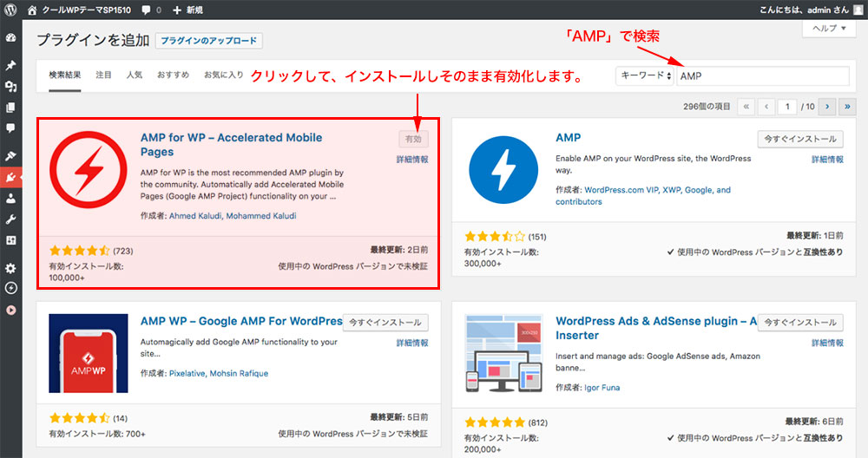This screenshot has width=868, height=458.
Task: Collapse menu via play-circle icon
Action: 10,311
